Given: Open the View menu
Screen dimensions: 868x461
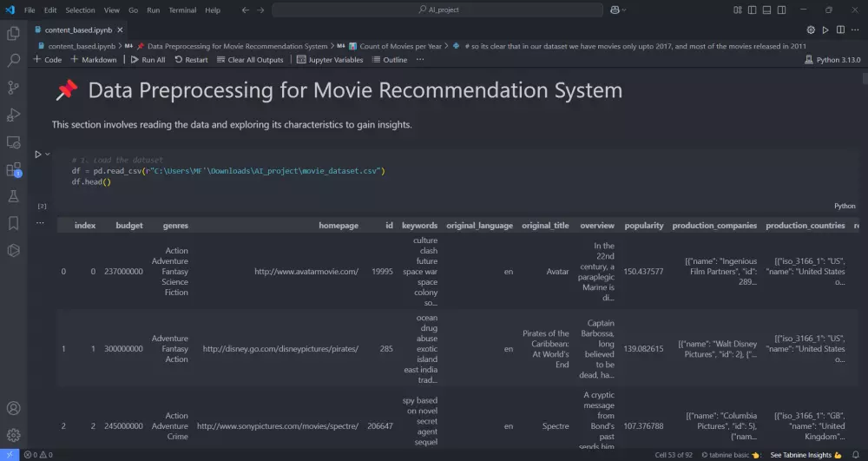Looking at the screenshot, I should (111, 10).
